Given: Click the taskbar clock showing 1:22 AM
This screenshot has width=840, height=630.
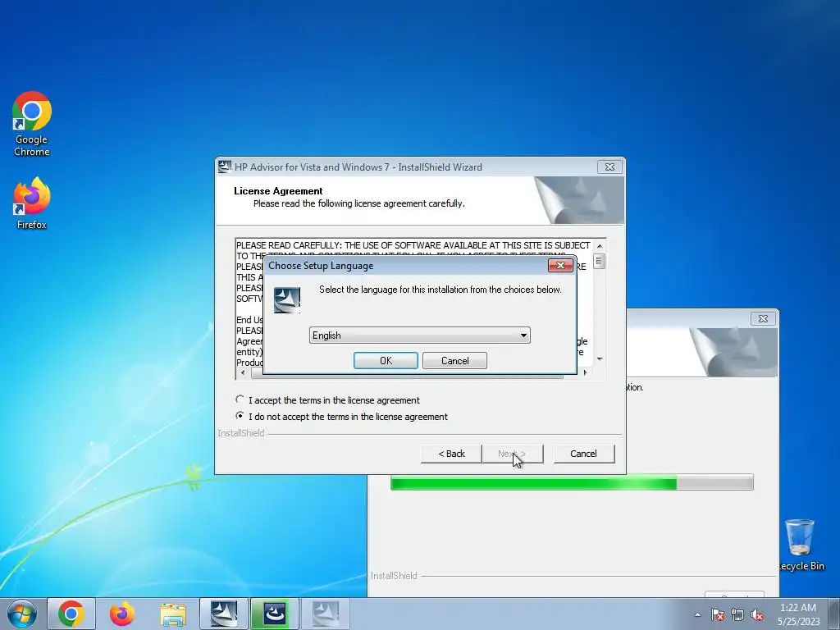Looking at the screenshot, I should 798,614.
